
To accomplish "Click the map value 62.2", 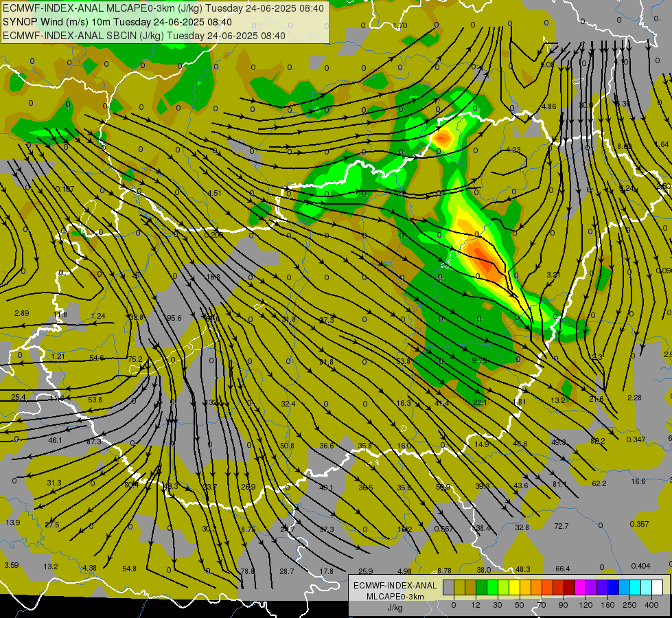I will [x=599, y=483].
